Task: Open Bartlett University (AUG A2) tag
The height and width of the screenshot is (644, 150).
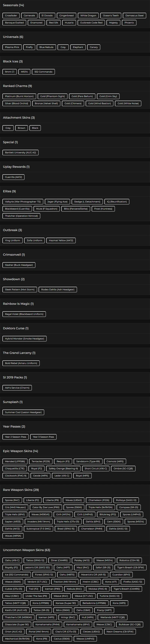Action: coord(20,153)
